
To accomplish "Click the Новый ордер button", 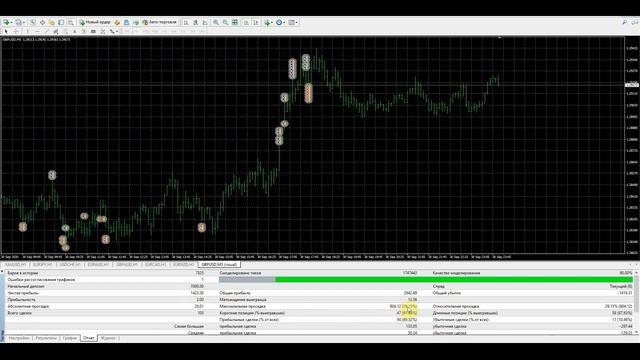I will (x=95, y=22).
